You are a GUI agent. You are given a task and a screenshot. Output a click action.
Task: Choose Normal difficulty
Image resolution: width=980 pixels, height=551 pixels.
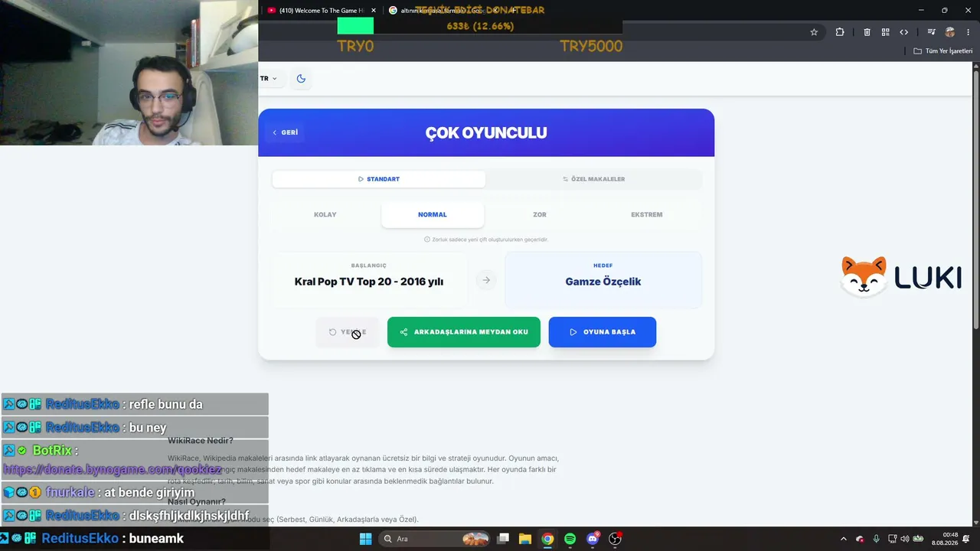433,215
